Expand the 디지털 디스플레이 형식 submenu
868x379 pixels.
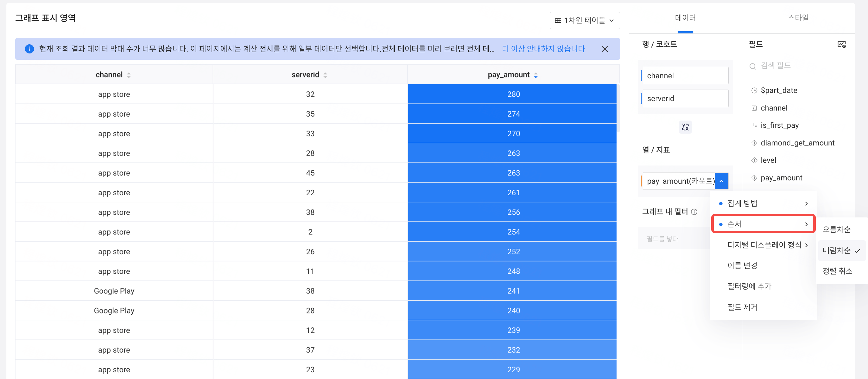tap(763, 245)
